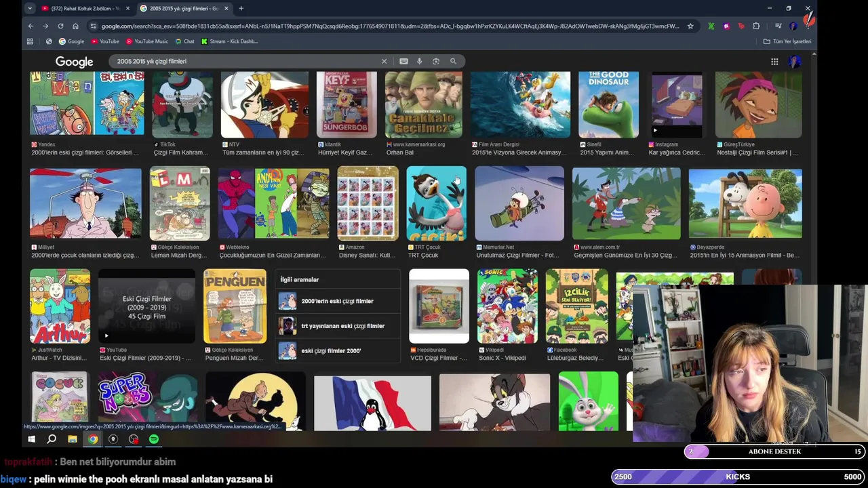The width and height of the screenshot is (868, 488).
Task: Click the KICKS goal progress bar
Action: pos(738,476)
